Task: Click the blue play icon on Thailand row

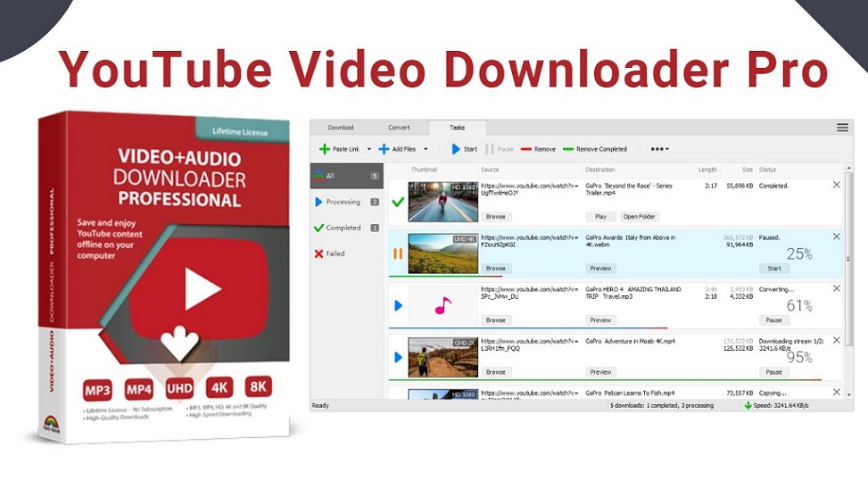Action: (398, 305)
